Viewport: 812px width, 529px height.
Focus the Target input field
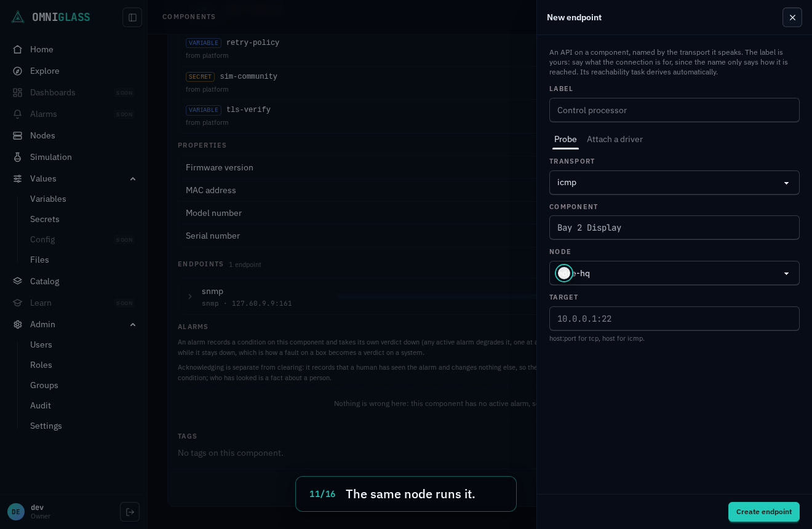pos(674,319)
